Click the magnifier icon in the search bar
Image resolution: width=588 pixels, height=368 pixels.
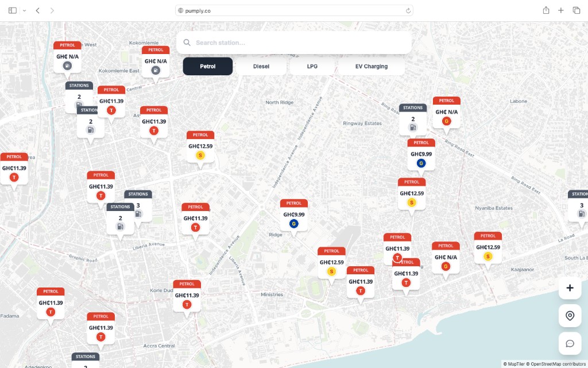pyautogui.click(x=187, y=42)
